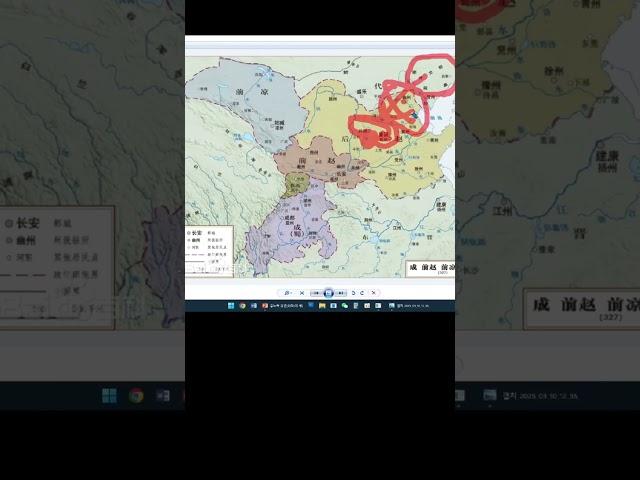
Task: Start the slideshow with the round center button
Action: click(x=328, y=293)
